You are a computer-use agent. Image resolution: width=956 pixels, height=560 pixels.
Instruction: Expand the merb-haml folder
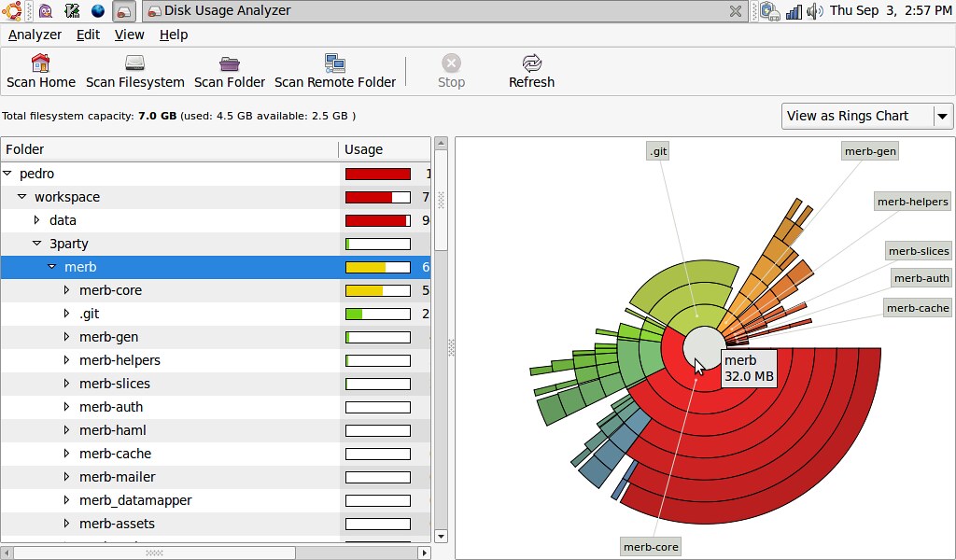[x=66, y=430]
